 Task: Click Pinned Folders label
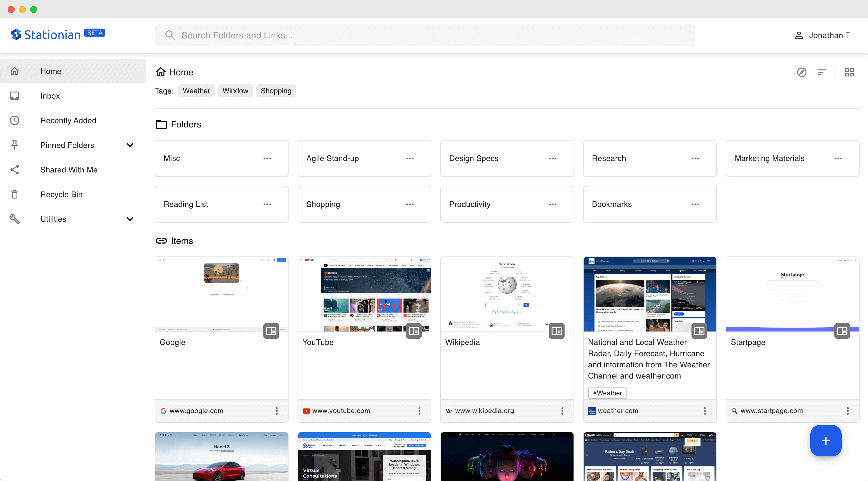[67, 145]
